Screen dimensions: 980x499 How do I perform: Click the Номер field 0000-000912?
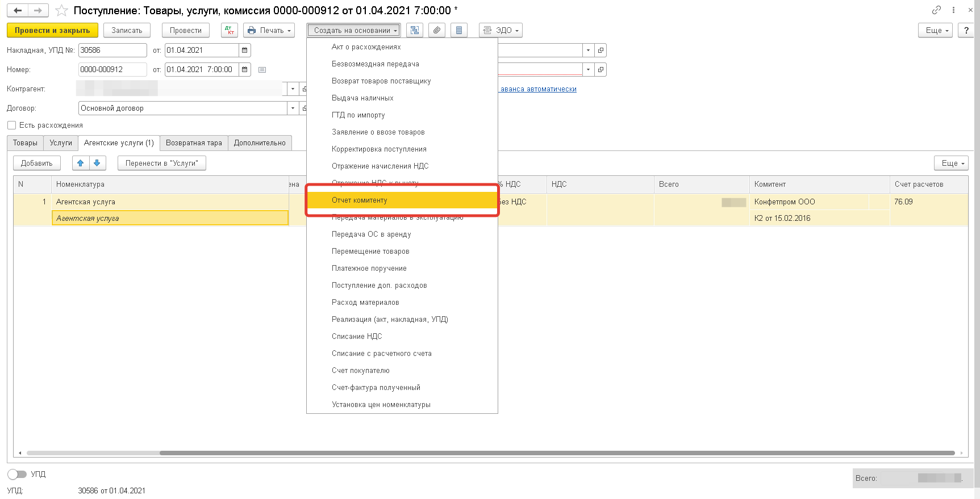click(x=112, y=69)
